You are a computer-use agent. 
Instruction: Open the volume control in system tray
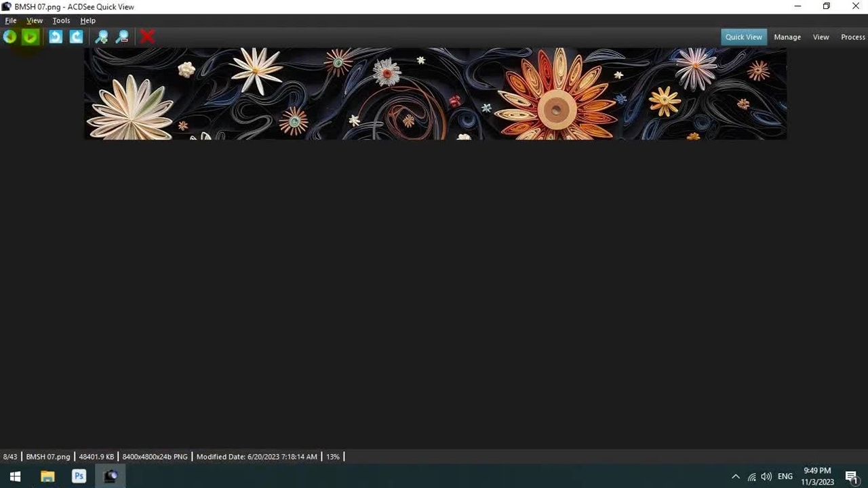point(766,476)
